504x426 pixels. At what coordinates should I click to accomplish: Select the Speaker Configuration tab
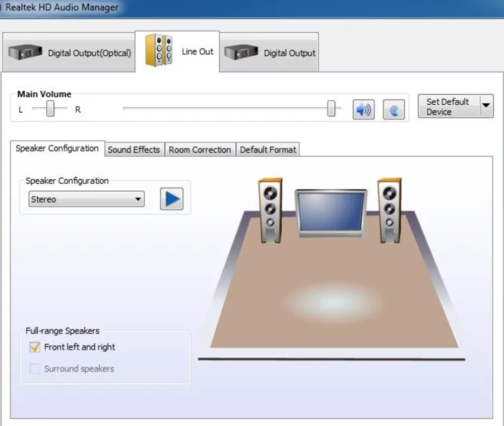click(57, 149)
